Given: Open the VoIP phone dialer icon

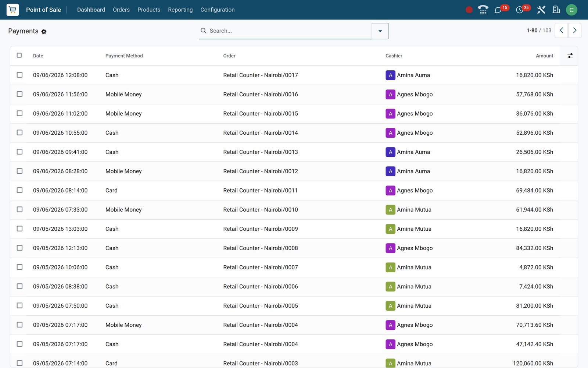Looking at the screenshot, I should pos(483,10).
